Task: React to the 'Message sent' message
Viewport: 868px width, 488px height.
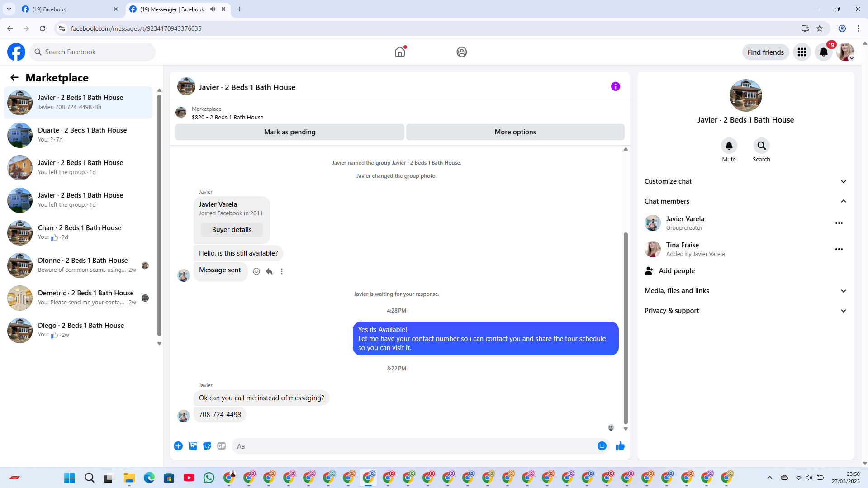Action: pos(256,271)
